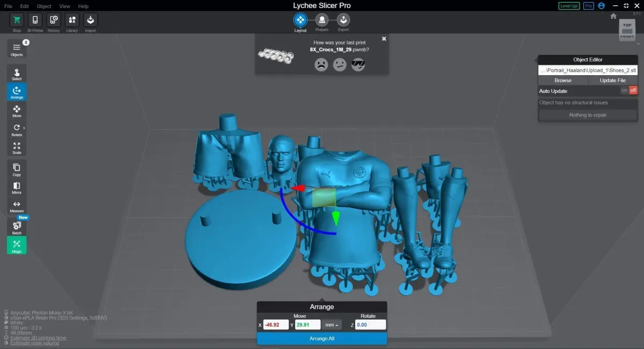Click the Arrange All button
The height and width of the screenshot is (349, 644).
click(x=322, y=338)
